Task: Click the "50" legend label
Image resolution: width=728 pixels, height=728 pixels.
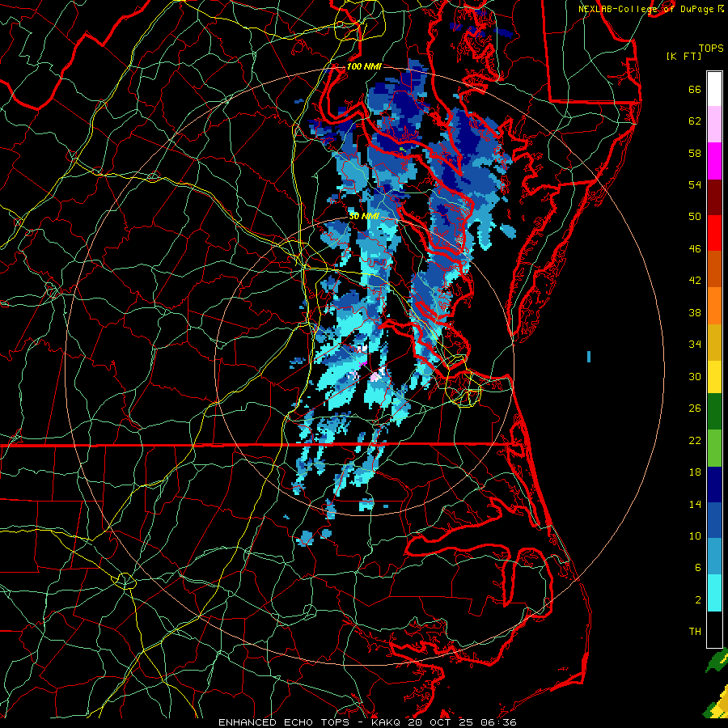Action: point(695,217)
